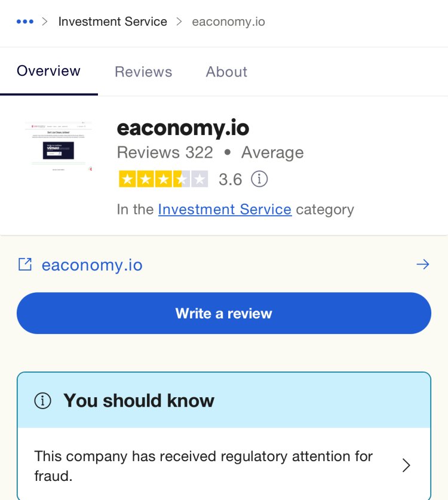448x500 pixels.
Task: Click the external link icon beside eaconomy.io
Action: pyautogui.click(x=25, y=265)
